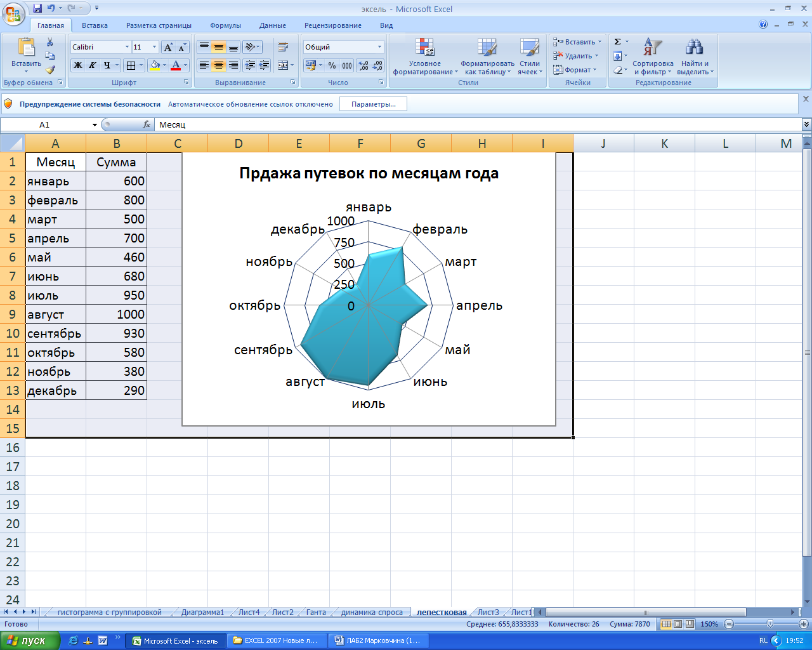Image resolution: width=812 pixels, height=650 pixels.
Task: Toggle center horizontal alignment
Action: (218, 65)
